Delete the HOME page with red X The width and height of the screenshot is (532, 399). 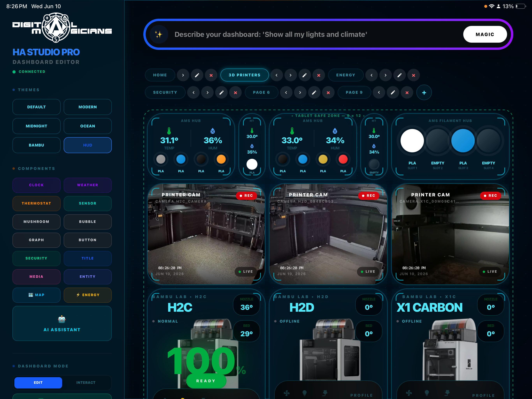(211, 75)
